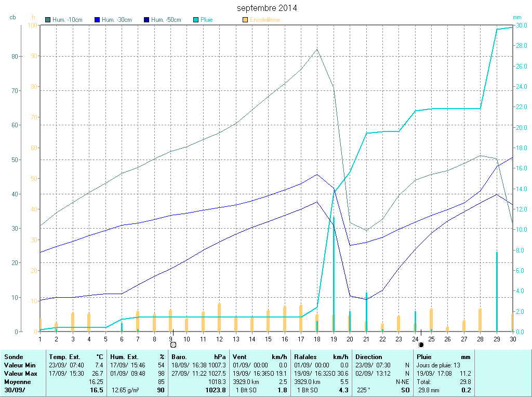Viewport: 532px width, 397px height.
Task: Click the tall rain bar on day 19
Action: [334, 260]
